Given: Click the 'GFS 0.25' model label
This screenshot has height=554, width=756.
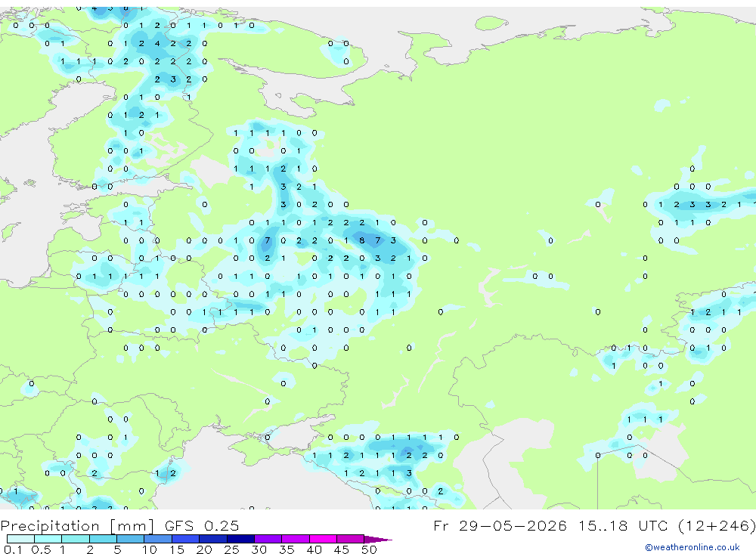Looking at the screenshot, I should [x=202, y=526].
